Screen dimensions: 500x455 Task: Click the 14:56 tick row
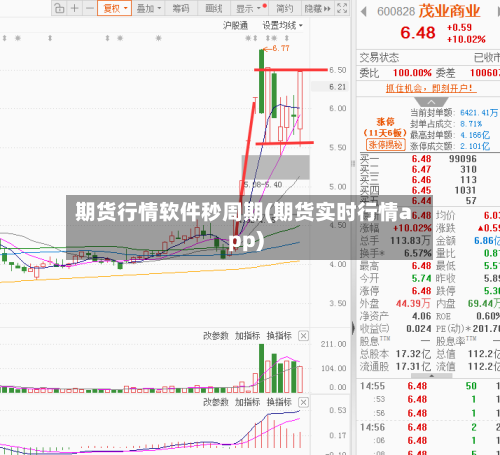(429, 427)
